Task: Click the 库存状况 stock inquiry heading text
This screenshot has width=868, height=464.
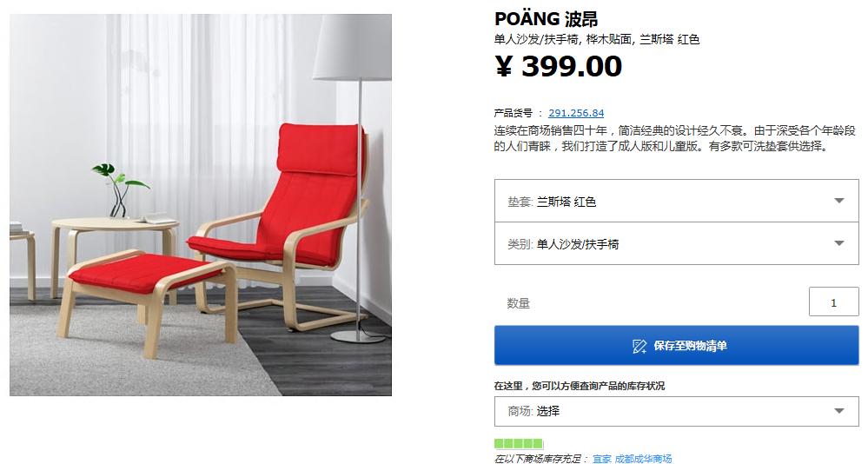Action: point(580,386)
